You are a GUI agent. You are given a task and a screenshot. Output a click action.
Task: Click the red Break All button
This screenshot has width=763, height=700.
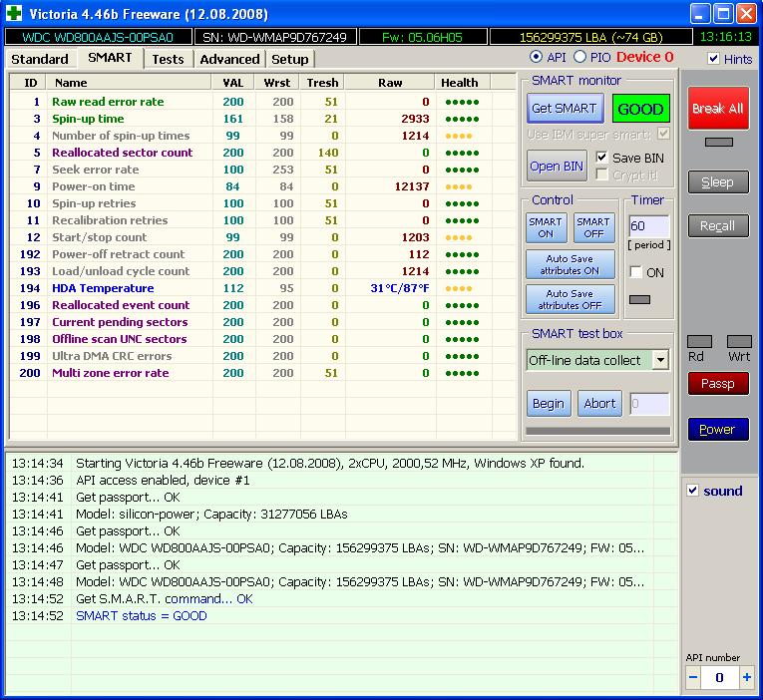pos(718,109)
